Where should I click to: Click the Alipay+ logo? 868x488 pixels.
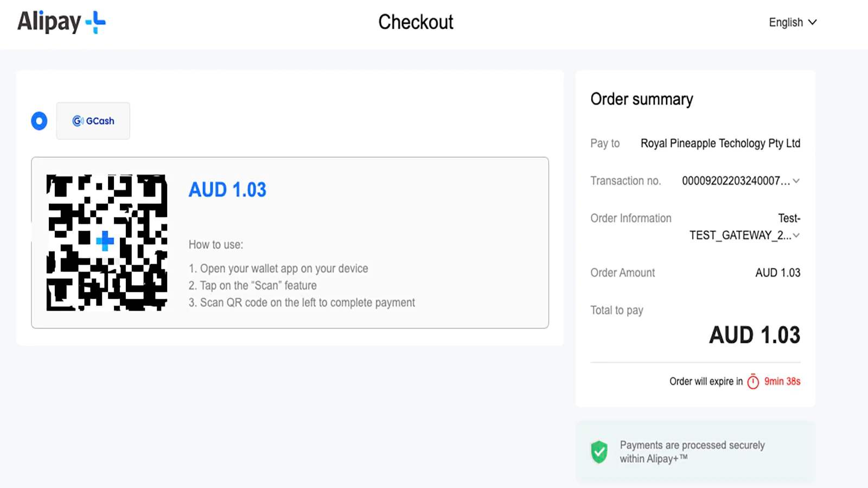[x=61, y=22]
